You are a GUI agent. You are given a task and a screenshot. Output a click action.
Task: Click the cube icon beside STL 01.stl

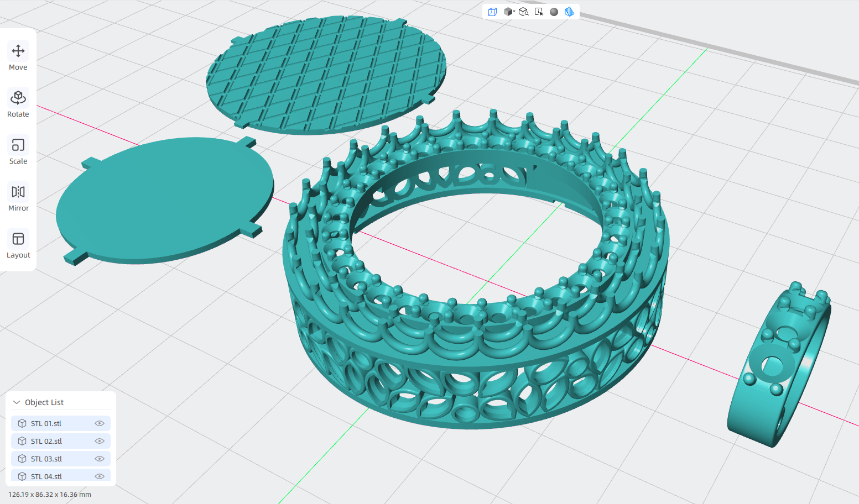point(22,423)
